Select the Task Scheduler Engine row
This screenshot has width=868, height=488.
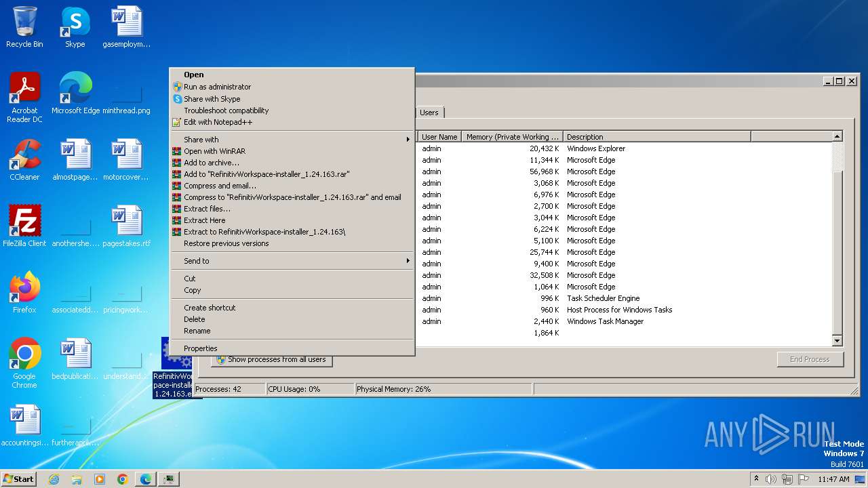click(x=624, y=298)
